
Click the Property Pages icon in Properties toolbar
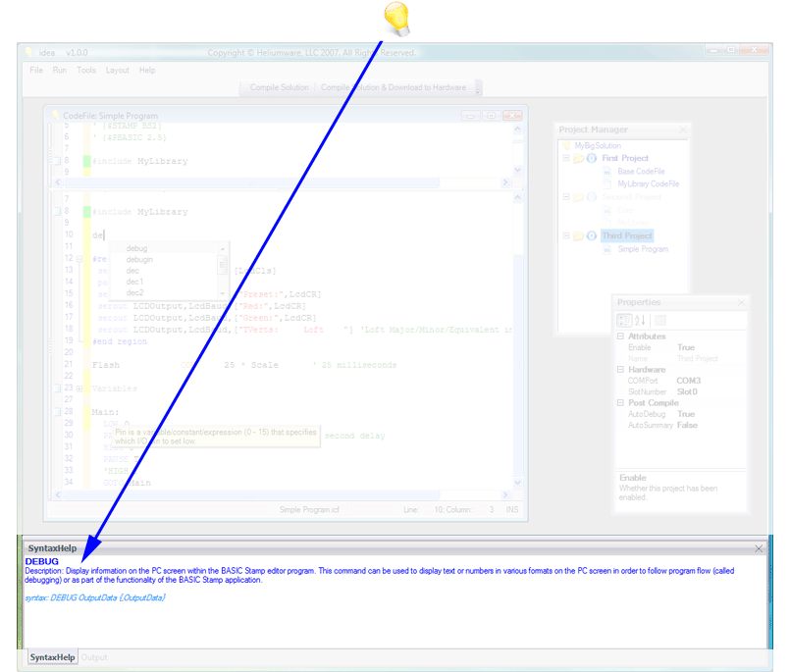point(660,320)
